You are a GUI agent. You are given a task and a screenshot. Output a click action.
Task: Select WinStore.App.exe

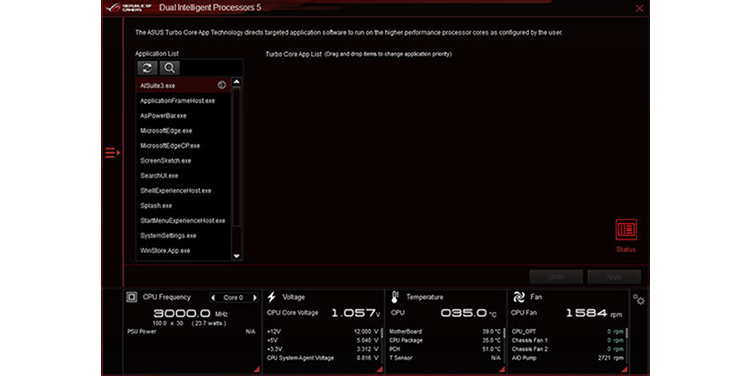[x=184, y=251]
